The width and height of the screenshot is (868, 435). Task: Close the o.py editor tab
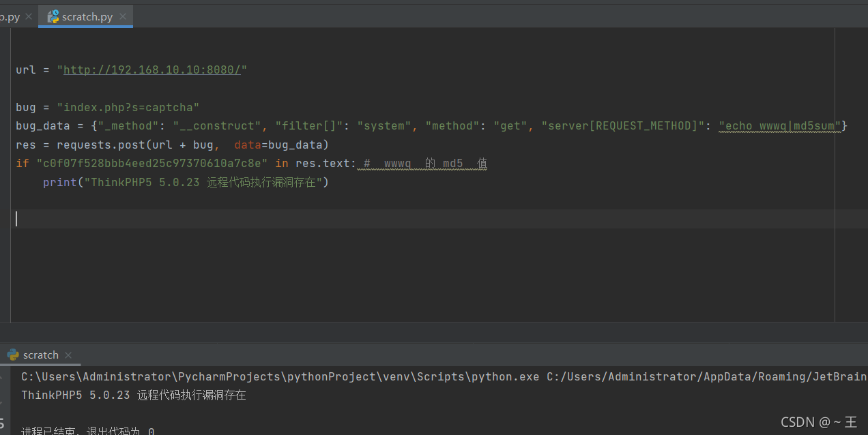pyautogui.click(x=29, y=17)
